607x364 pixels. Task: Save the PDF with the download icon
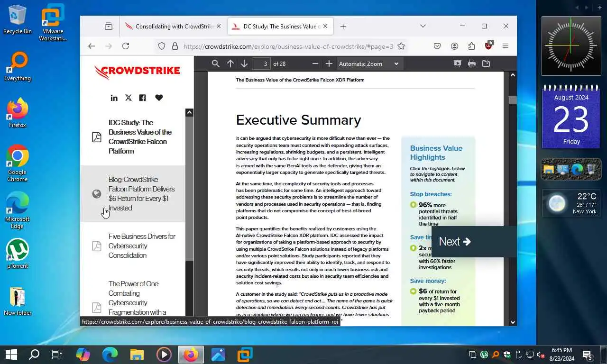coord(486,64)
